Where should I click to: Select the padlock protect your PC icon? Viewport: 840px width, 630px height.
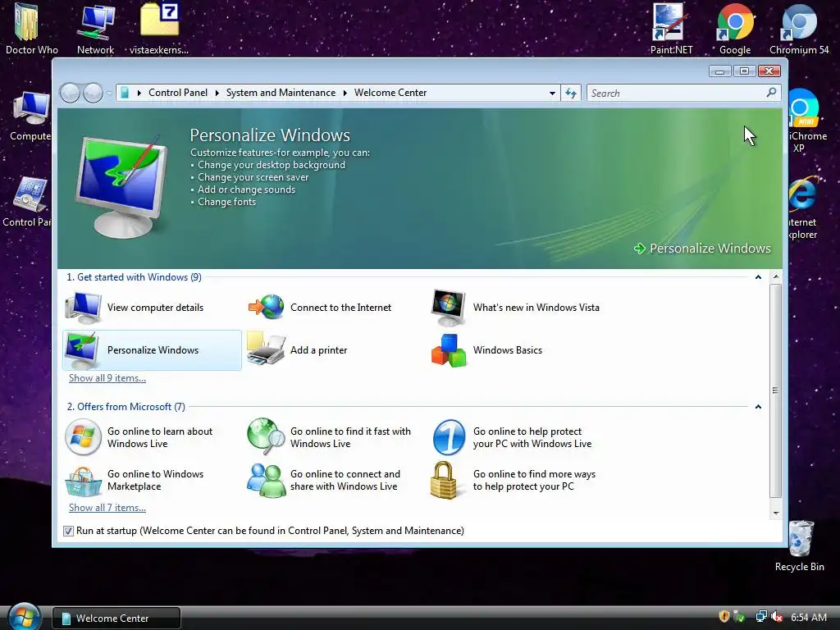click(x=444, y=480)
